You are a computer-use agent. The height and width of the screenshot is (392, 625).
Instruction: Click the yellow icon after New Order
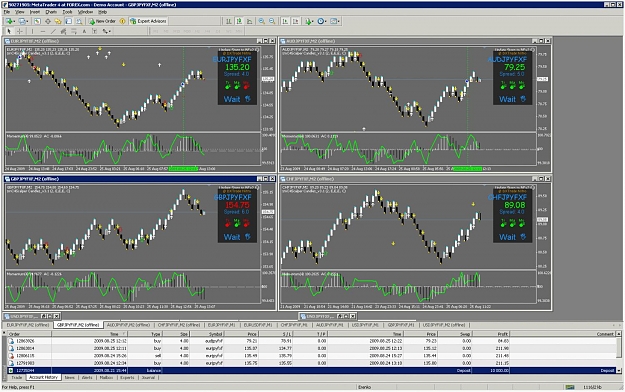point(122,21)
